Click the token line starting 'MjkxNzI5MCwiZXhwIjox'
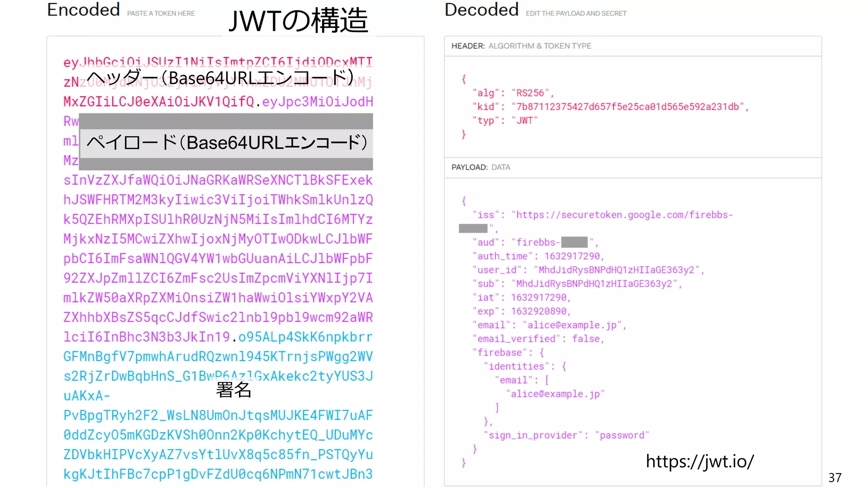868x488 pixels. pos(218,239)
